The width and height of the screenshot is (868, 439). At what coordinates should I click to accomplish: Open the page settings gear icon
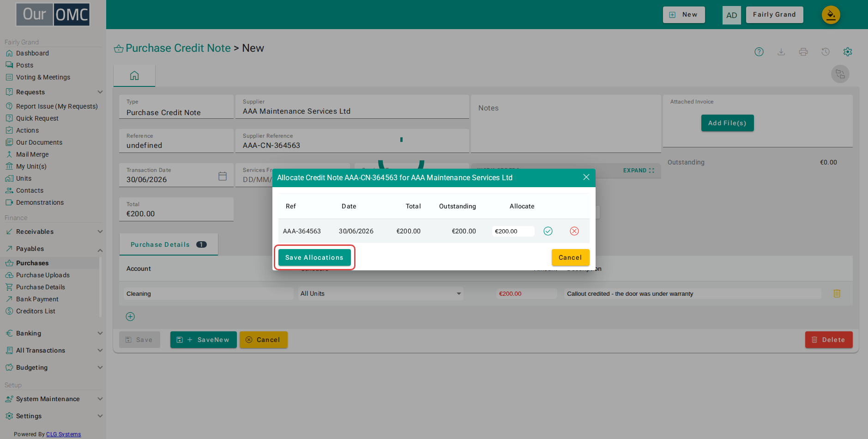(848, 52)
